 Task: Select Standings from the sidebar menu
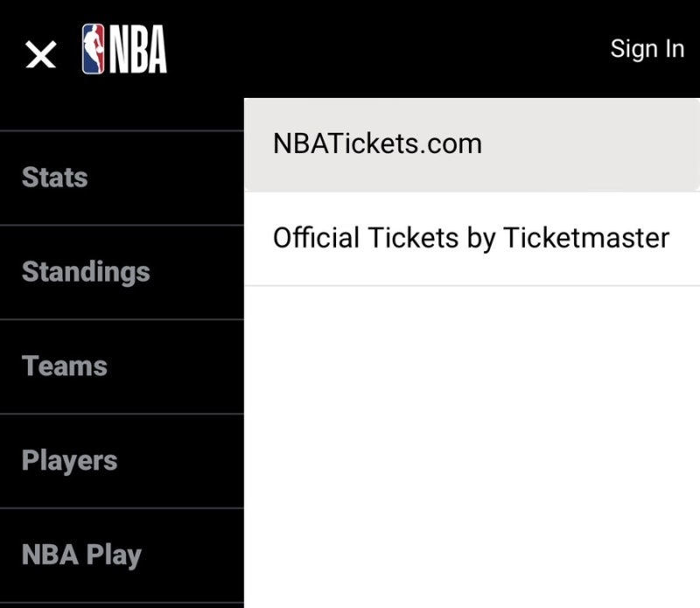pyautogui.click(x=85, y=271)
